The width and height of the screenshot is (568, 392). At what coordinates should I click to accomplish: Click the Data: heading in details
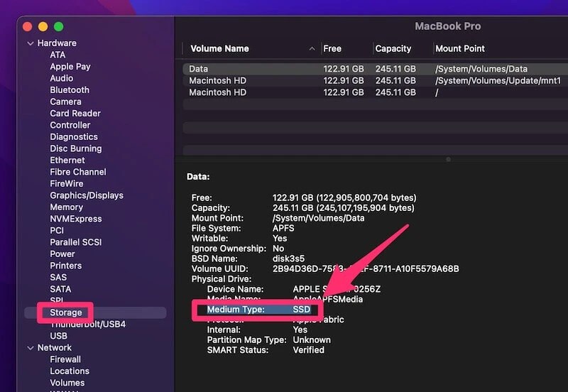pyautogui.click(x=198, y=177)
